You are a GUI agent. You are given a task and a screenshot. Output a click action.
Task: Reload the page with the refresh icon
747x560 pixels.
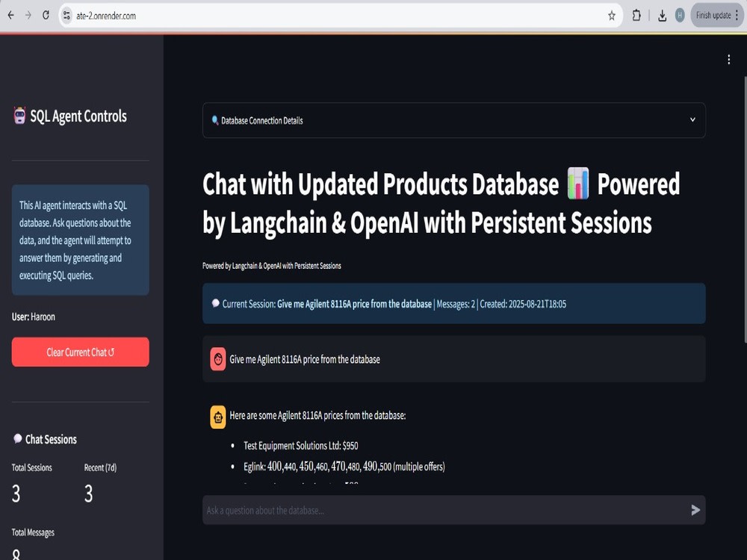point(46,15)
